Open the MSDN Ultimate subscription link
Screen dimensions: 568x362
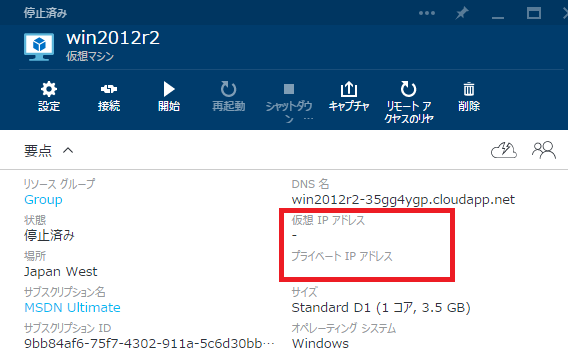[72, 308]
